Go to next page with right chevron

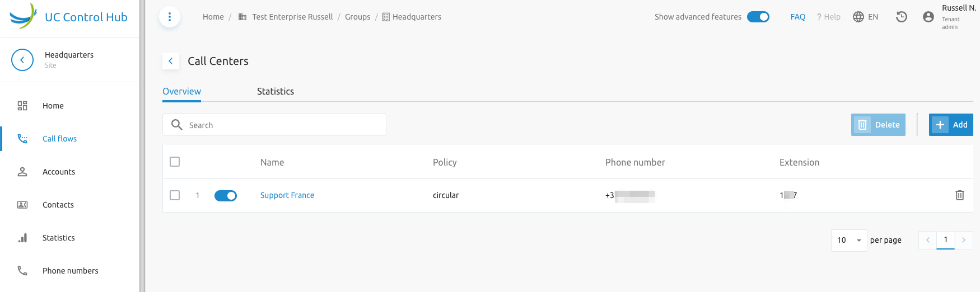tap(964, 240)
